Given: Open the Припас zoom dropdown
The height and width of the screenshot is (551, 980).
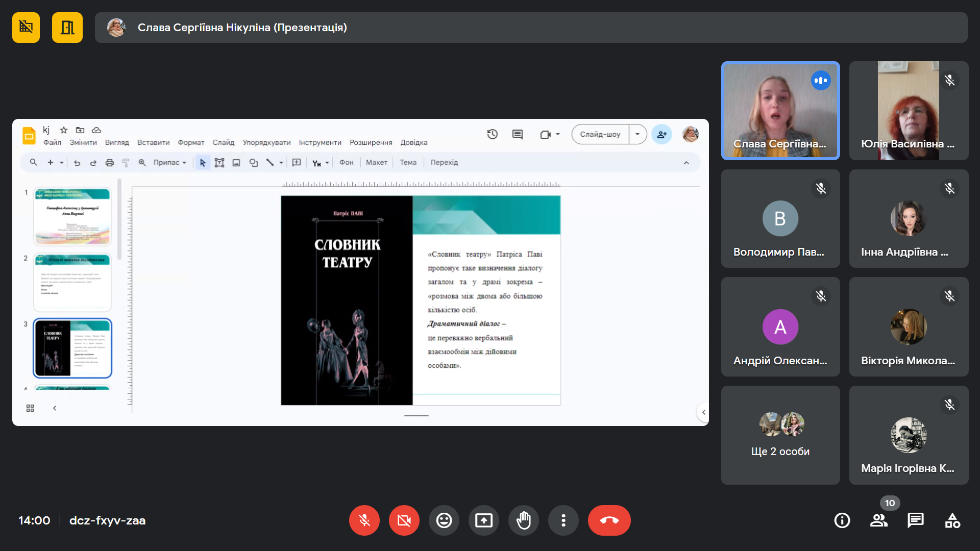Looking at the screenshot, I should (x=169, y=162).
